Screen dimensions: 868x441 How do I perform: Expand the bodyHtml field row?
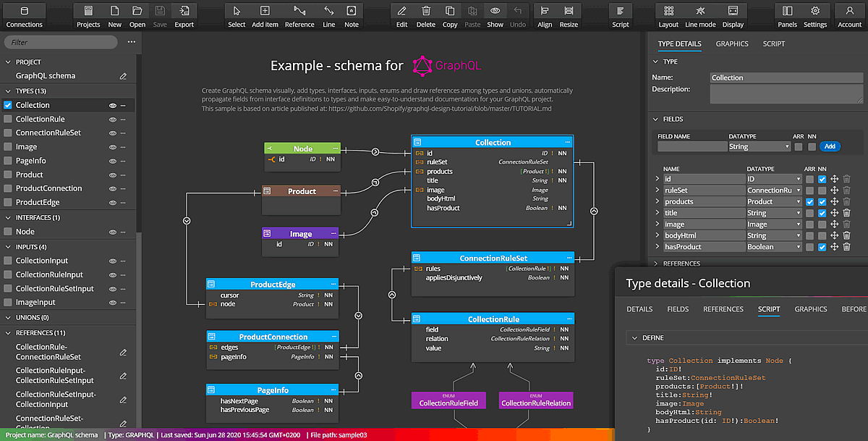657,236
